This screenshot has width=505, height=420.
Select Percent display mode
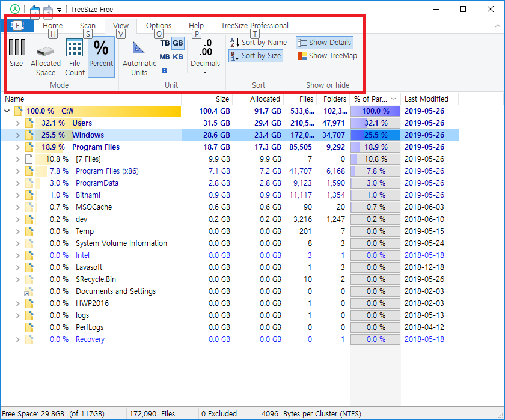101,56
